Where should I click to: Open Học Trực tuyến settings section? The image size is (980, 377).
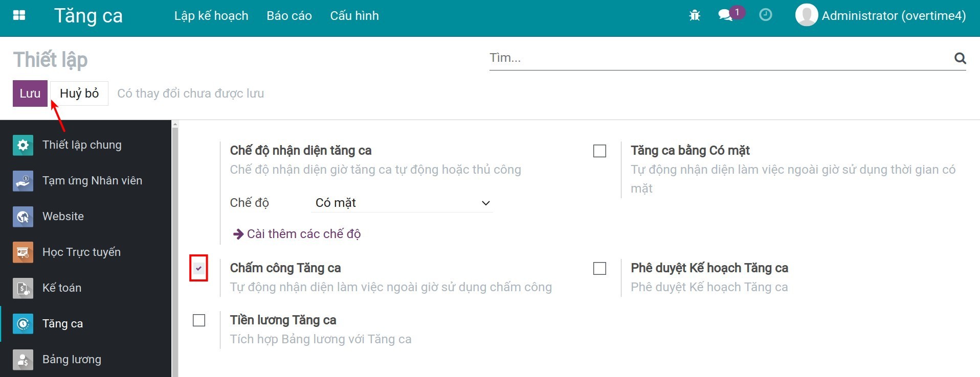[x=81, y=252]
